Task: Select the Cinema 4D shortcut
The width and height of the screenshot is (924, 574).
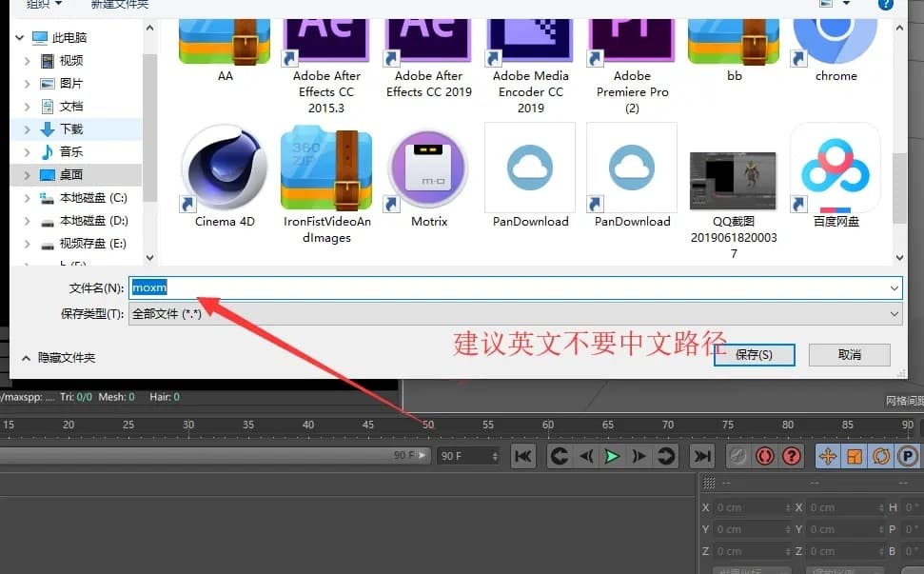Action: click(x=225, y=175)
